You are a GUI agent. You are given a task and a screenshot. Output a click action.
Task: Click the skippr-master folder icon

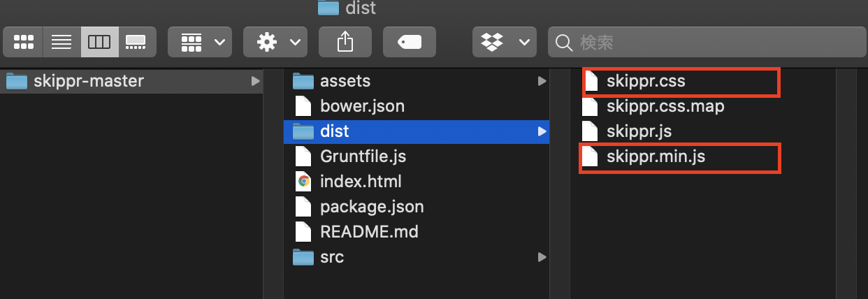tap(17, 81)
